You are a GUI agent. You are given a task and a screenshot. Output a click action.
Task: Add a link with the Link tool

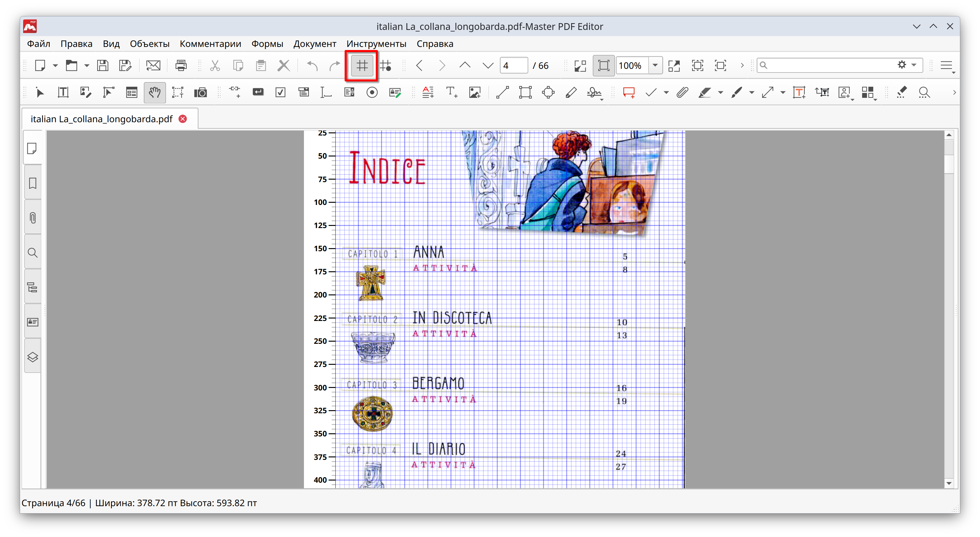coord(235,93)
